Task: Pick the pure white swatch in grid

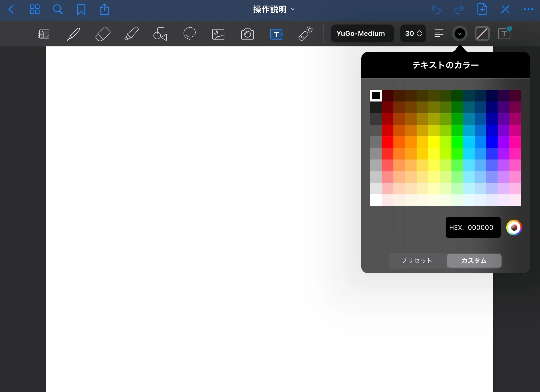Action: tap(376, 200)
